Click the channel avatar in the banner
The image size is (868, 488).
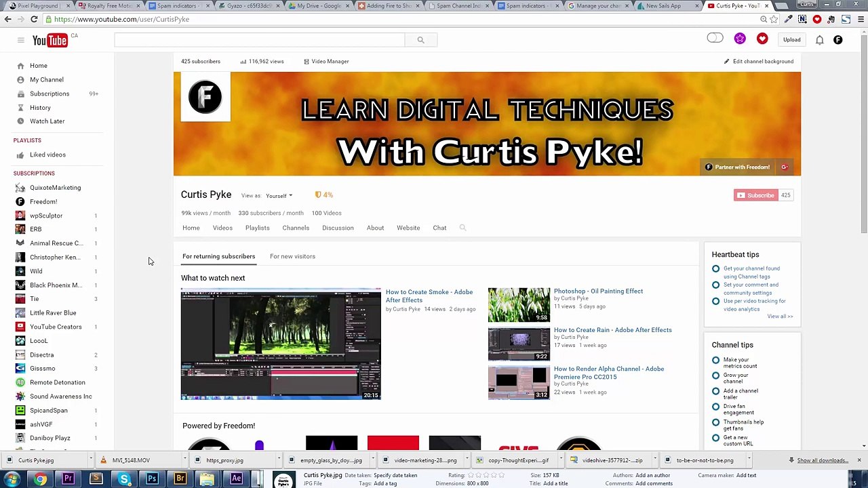[205, 97]
